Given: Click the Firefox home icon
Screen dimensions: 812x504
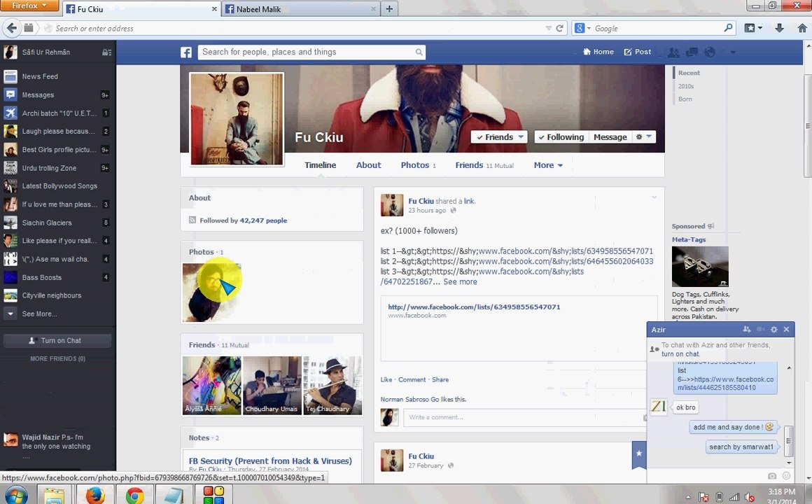Looking at the screenshot, I should click(x=802, y=28).
